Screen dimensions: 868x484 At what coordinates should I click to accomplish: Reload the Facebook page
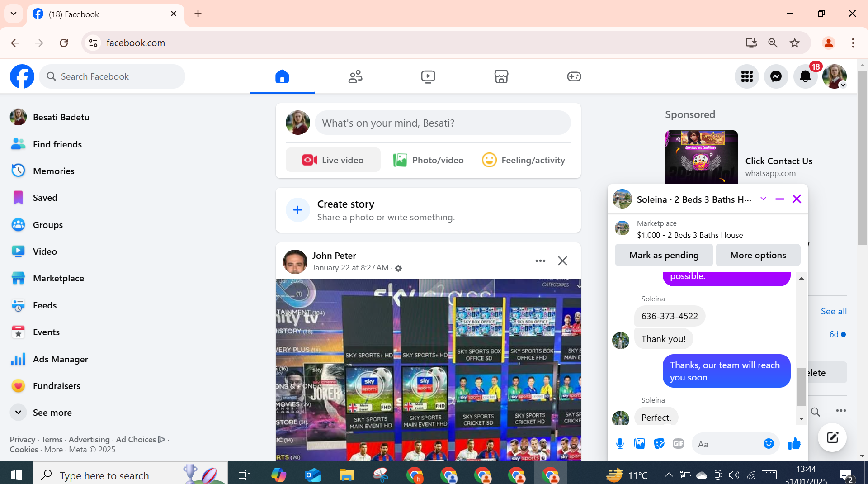click(x=64, y=43)
